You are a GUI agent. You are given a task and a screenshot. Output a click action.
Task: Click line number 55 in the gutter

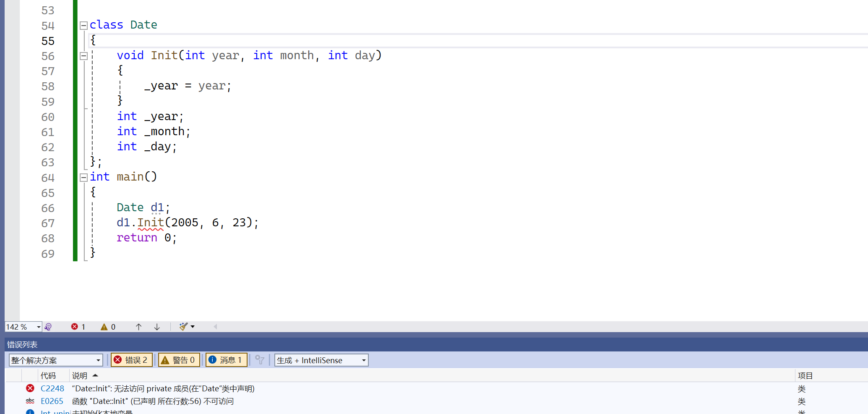48,41
